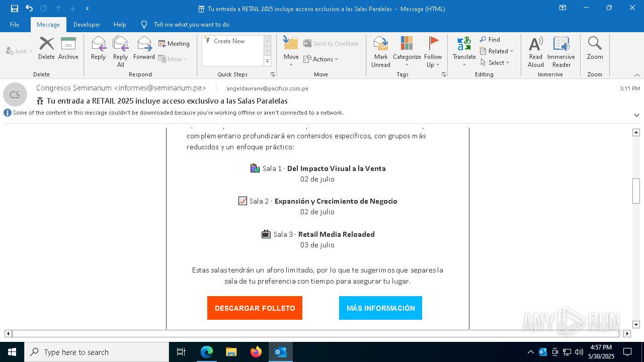Expand the message header chevron
The width and height of the screenshot is (644, 362).
[x=636, y=115]
